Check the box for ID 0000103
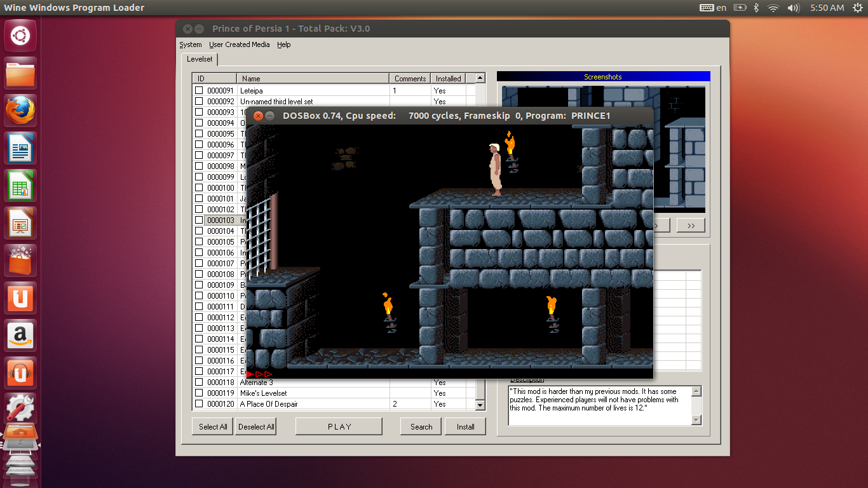 199,220
